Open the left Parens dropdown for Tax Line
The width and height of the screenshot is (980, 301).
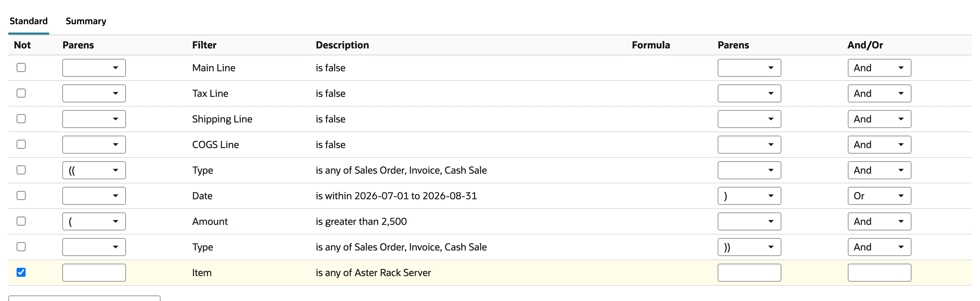coord(94,93)
